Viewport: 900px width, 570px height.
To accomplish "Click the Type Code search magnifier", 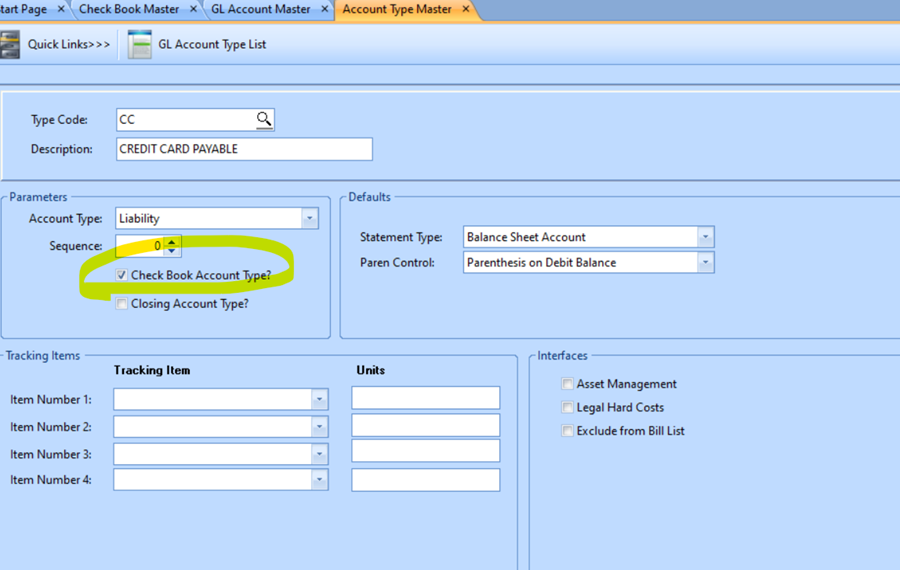I will 263,120.
